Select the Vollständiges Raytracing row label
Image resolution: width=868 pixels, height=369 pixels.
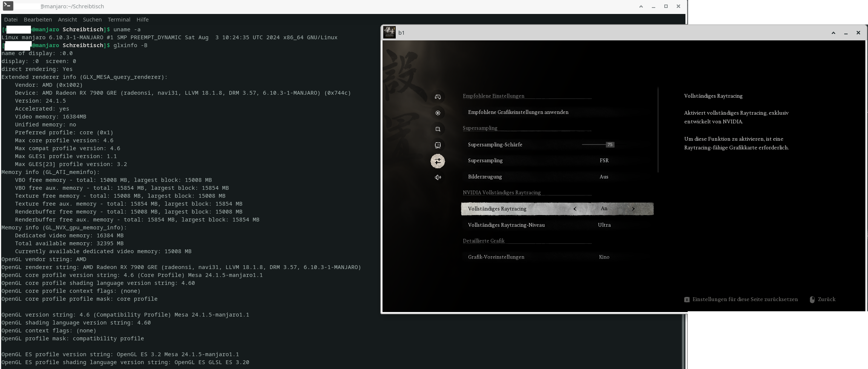(497, 209)
